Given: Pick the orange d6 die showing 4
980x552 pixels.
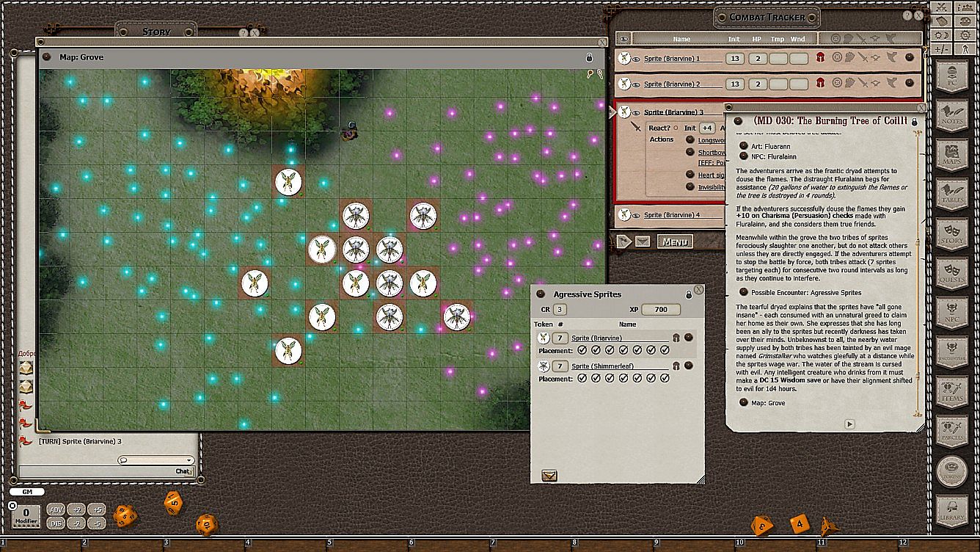Looking at the screenshot, I should tap(800, 524).
